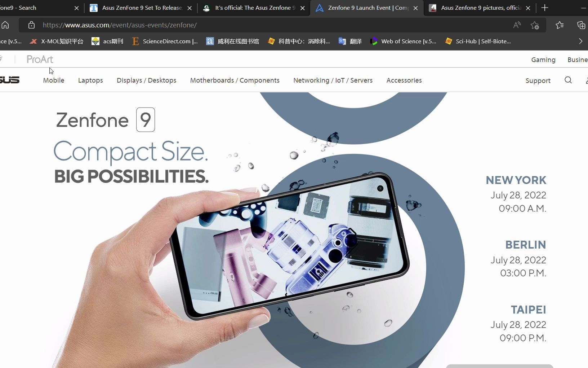This screenshot has width=588, height=368.
Task: Click the NEW YORK event heading
Action: click(x=516, y=180)
